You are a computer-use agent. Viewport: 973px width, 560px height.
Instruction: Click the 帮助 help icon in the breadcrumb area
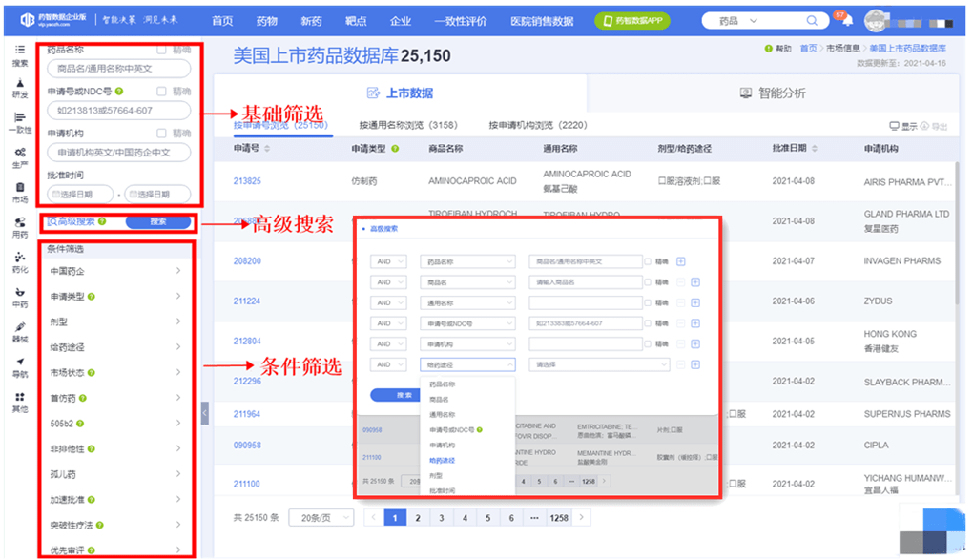coord(768,49)
